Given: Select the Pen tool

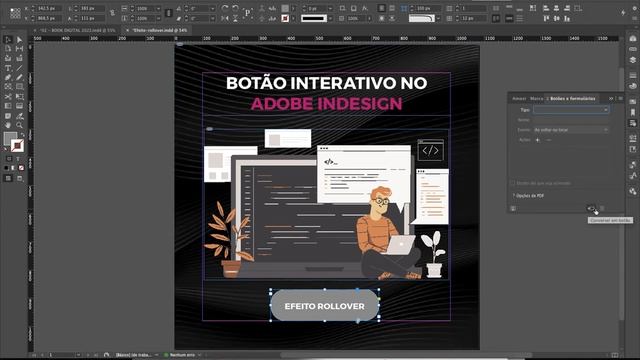Looking at the screenshot, I should pyautogui.click(x=8, y=77).
